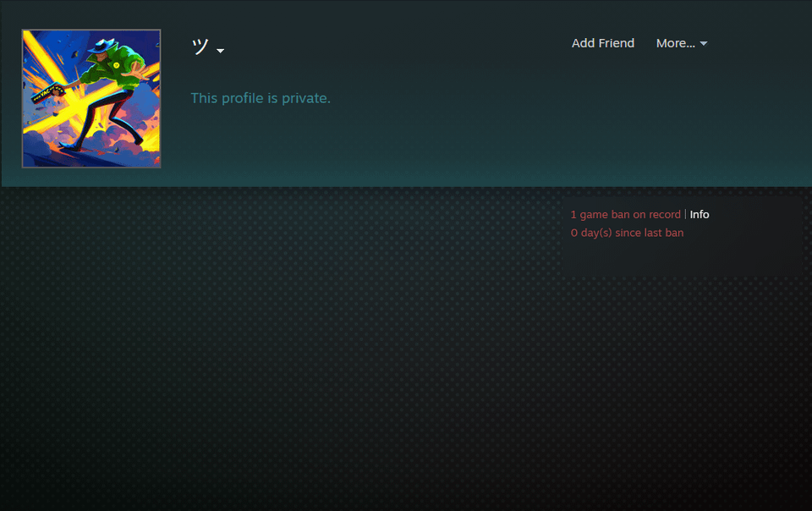
Task: Open the username dropdown arrow beside ツ
Action: coord(220,51)
